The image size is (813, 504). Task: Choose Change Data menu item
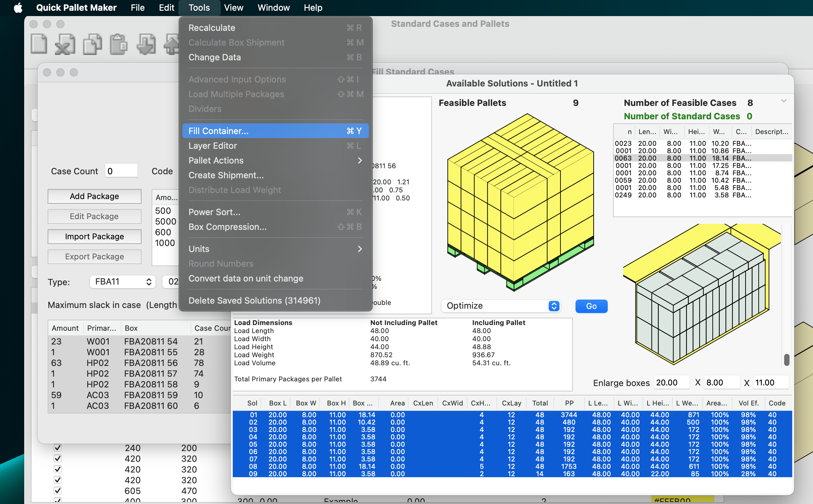[275, 57]
